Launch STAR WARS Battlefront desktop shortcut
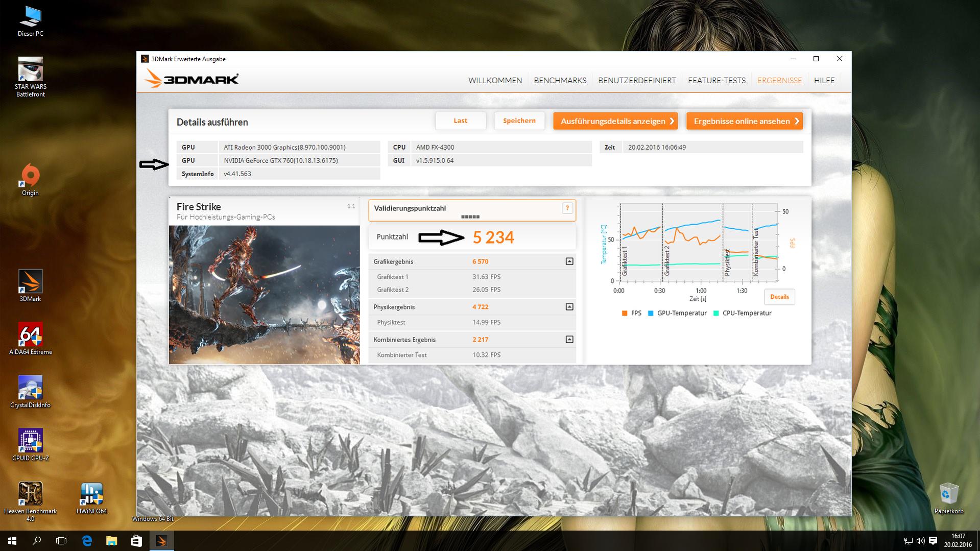 point(31,77)
